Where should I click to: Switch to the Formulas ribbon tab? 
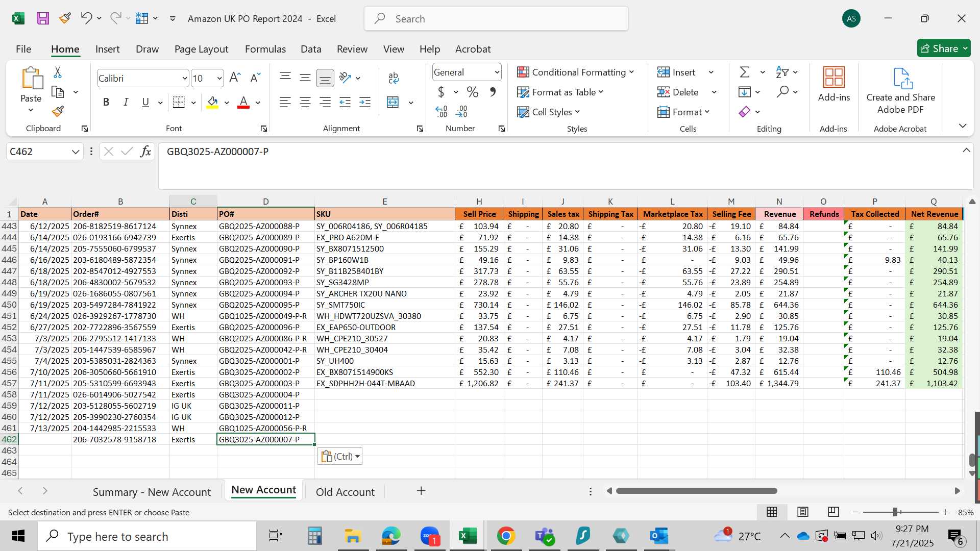tap(265, 49)
